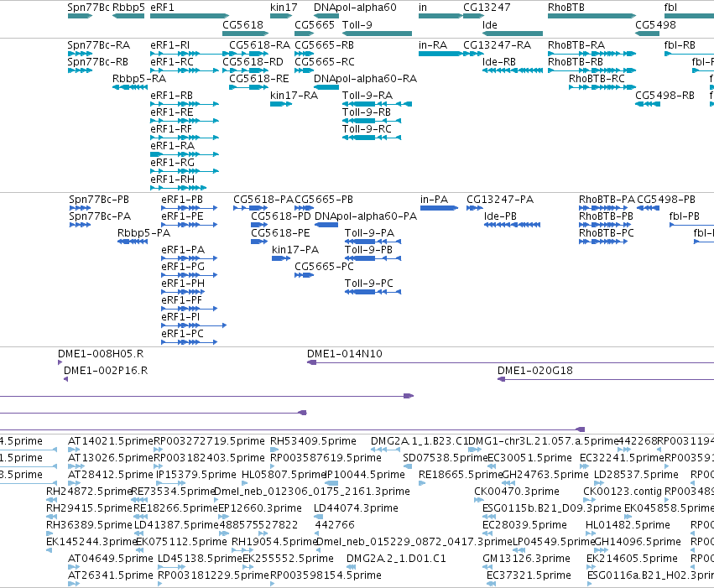The height and width of the screenshot is (588, 714).
Task: Open transcript CG5618-RE
Action: (x=259, y=79)
